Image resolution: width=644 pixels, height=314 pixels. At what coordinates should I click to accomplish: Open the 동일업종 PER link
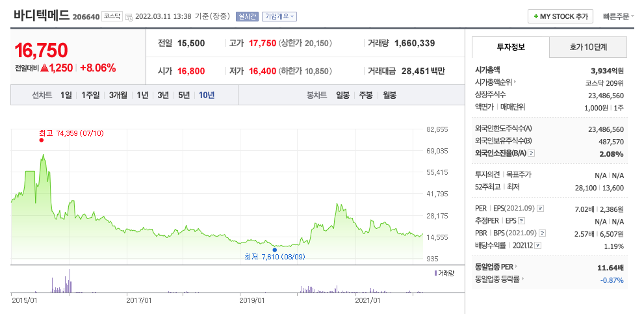(496, 267)
